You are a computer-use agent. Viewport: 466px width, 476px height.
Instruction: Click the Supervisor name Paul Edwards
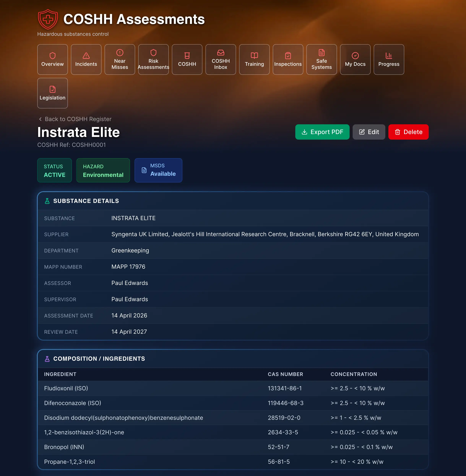click(x=130, y=299)
